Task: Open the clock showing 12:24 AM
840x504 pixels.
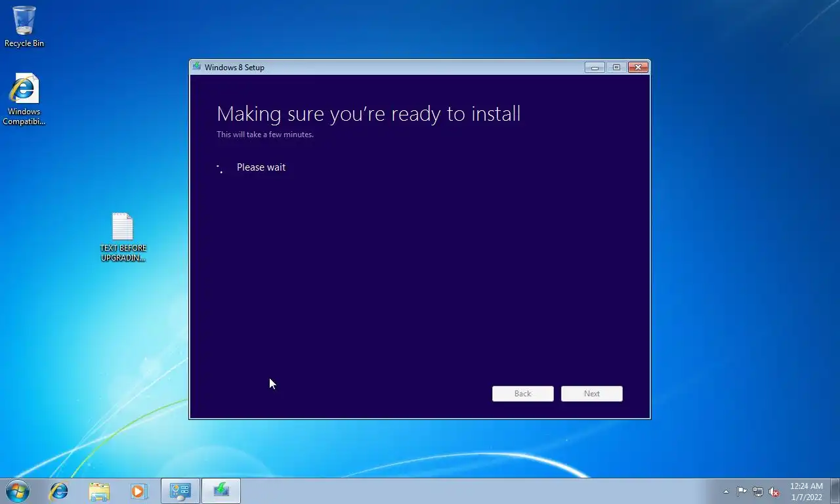Action: [x=806, y=492]
